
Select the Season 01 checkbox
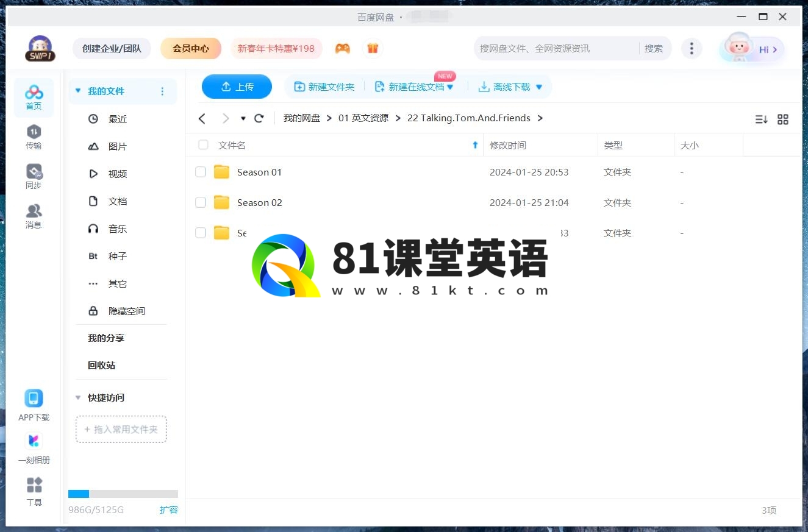click(201, 172)
